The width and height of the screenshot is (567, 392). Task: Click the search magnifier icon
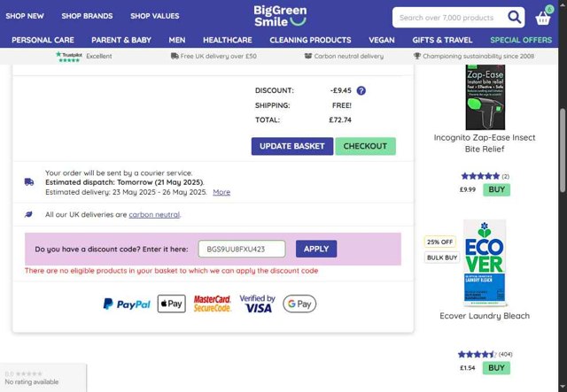tap(514, 17)
